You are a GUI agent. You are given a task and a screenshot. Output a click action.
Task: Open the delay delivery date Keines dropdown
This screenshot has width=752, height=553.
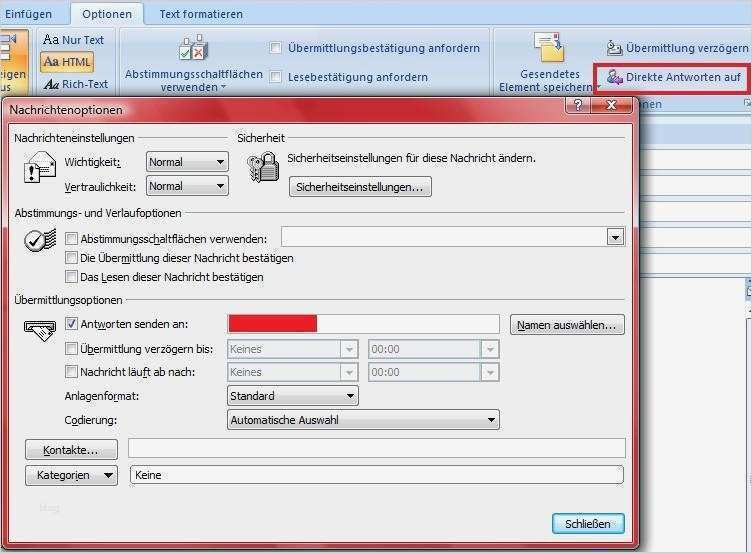coord(349,349)
